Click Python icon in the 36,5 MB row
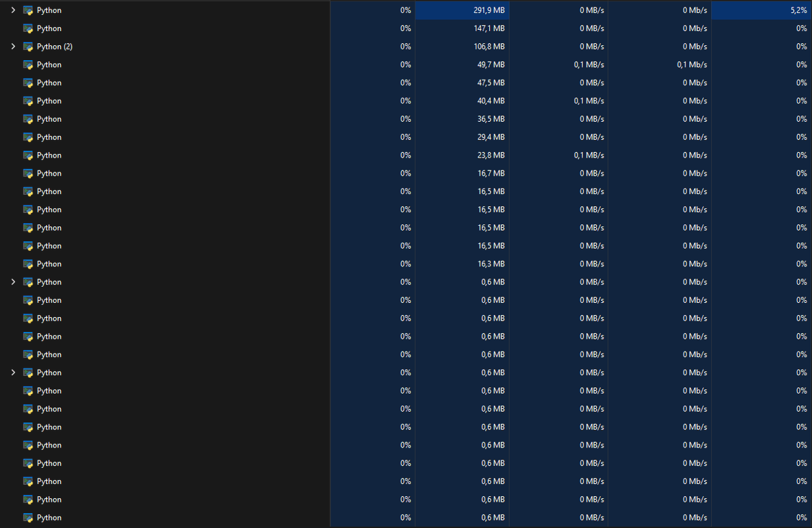This screenshot has height=528, width=812. coord(28,119)
